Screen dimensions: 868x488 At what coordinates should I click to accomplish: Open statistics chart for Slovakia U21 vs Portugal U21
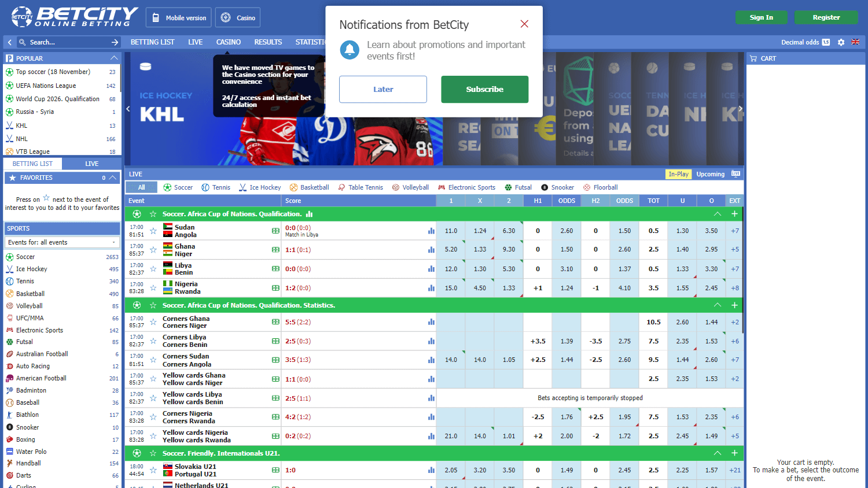point(431,470)
